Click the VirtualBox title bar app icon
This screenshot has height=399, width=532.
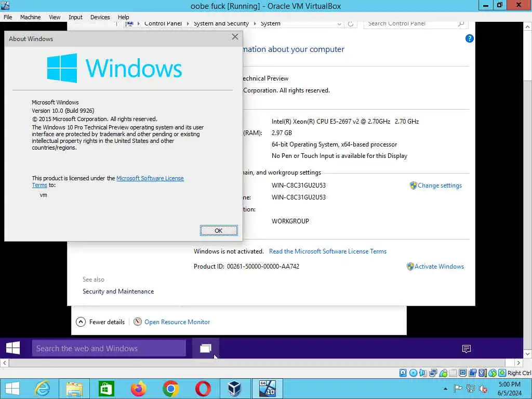(5, 5)
